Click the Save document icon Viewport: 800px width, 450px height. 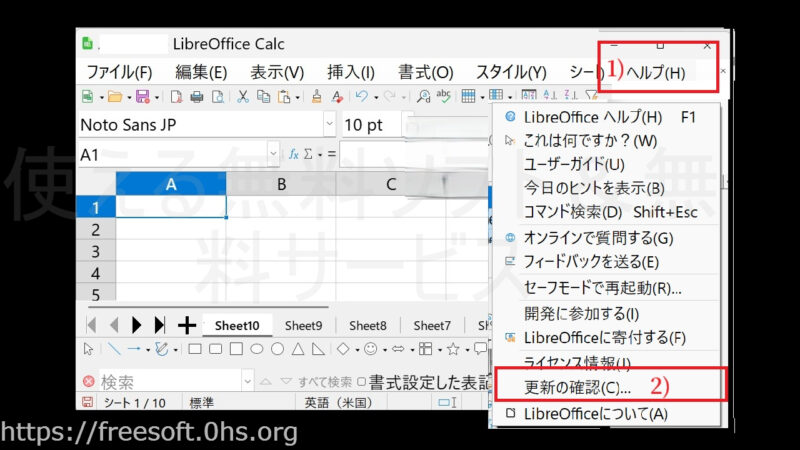(x=141, y=97)
